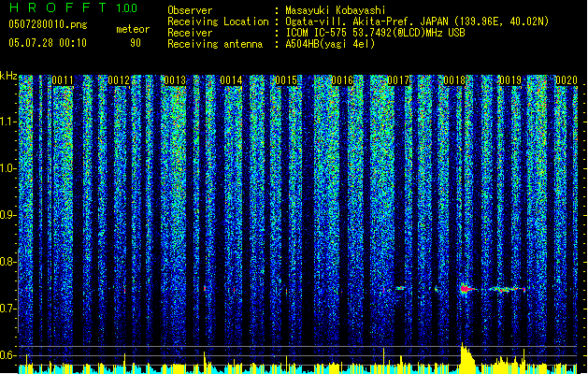Click the bright pink meteor echo near 0018

(x=466, y=289)
